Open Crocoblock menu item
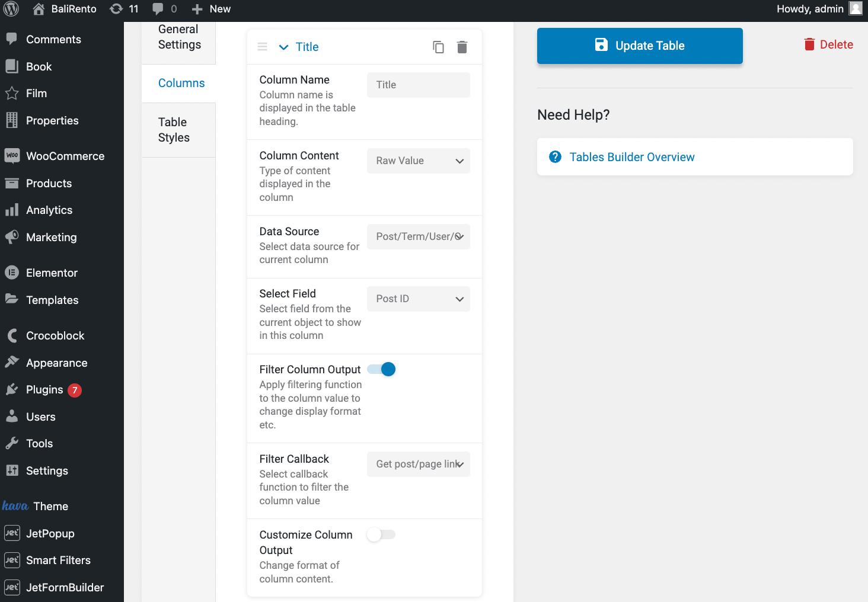The image size is (868, 602). point(62,335)
